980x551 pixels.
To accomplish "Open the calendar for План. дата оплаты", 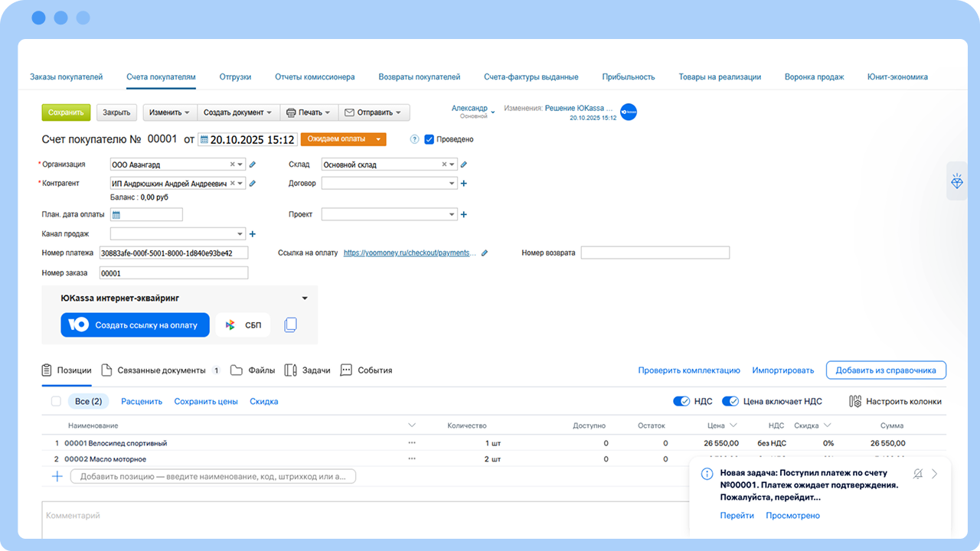I will tap(116, 215).
